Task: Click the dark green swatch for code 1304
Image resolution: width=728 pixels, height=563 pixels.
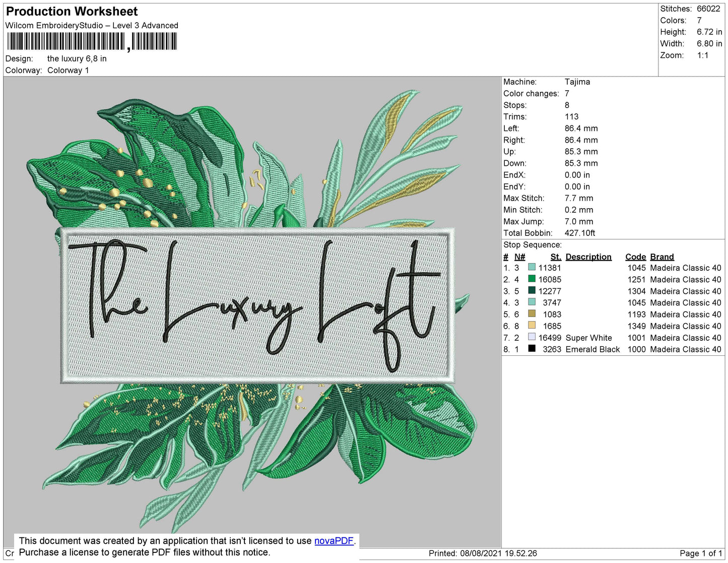Action: (532, 290)
